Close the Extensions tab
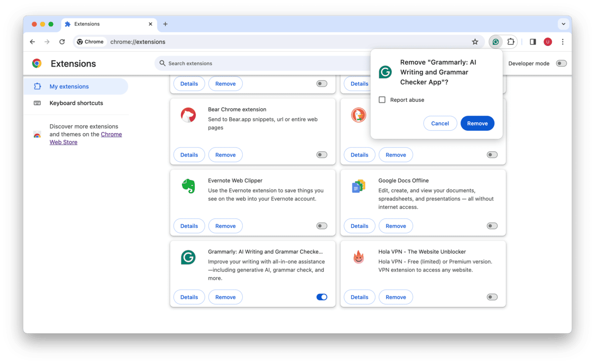The height and width of the screenshot is (364, 595). (150, 24)
